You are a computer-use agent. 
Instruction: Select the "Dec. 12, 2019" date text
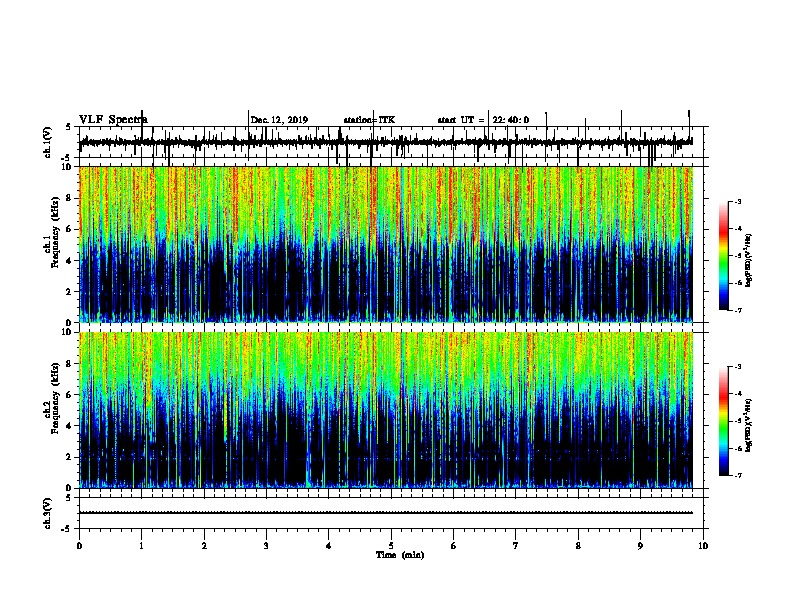[279, 120]
